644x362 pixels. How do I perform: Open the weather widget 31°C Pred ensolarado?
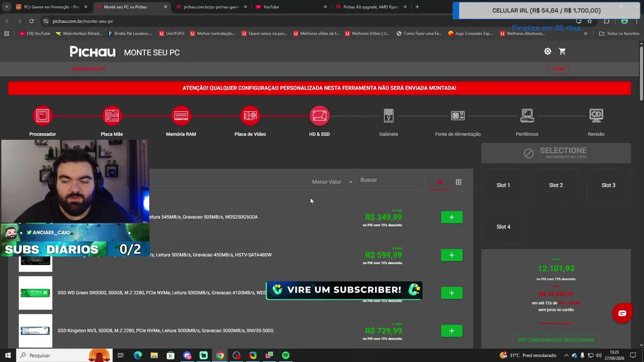click(x=528, y=355)
